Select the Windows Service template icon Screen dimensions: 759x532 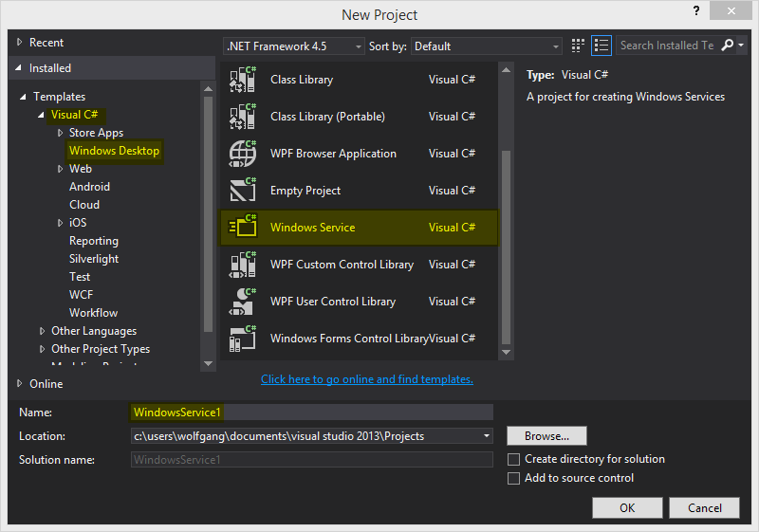(243, 228)
